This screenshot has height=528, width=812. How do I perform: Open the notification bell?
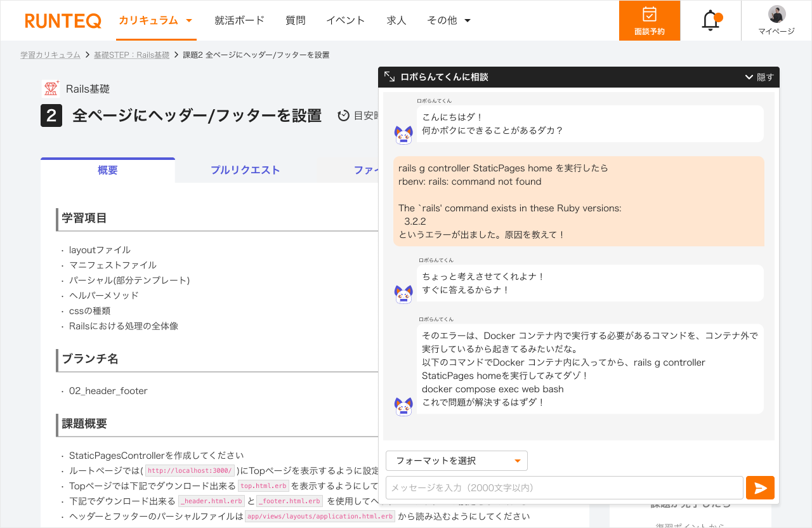[710, 20]
